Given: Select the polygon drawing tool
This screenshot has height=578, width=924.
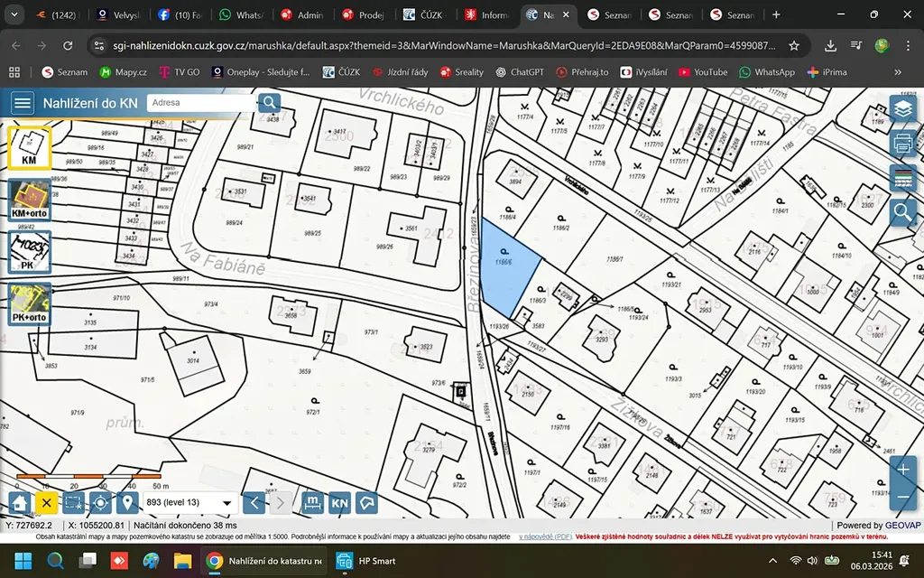Looking at the screenshot, I should click(366, 503).
